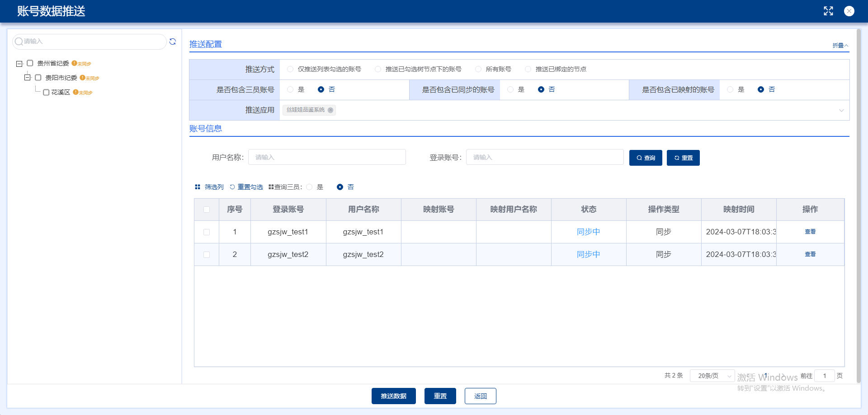Click the 查询 search button

(x=646, y=158)
